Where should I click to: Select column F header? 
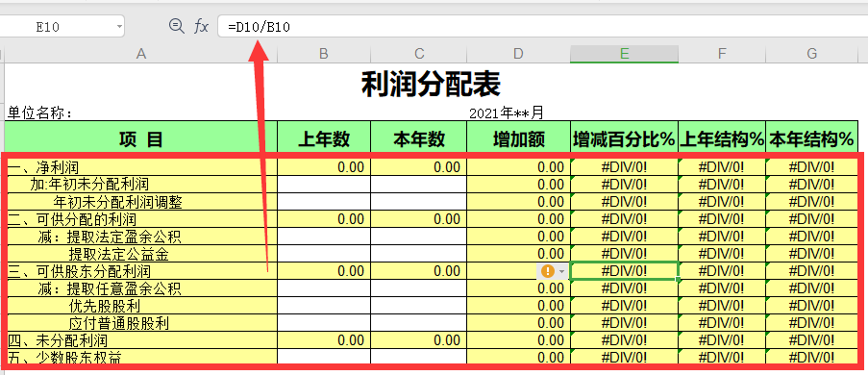[722, 54]
